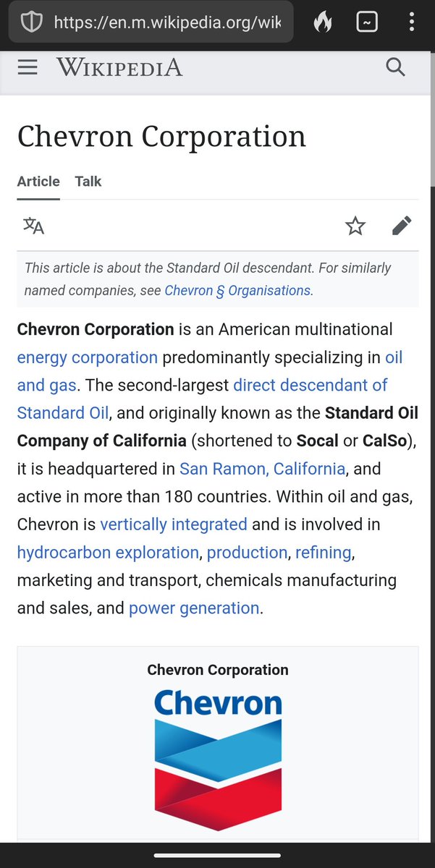Tap the Chevron logo image

[218, 759]
